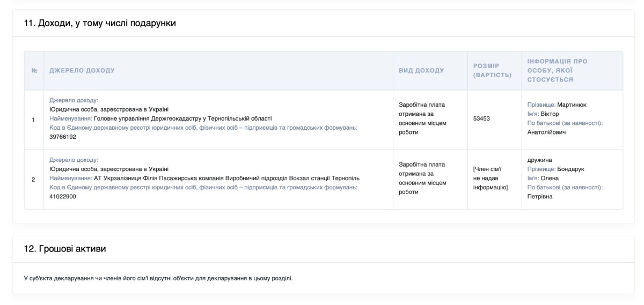The height and width of the screenshot is (305, 644).
Task: Click the "ДЖЕРЕЛО ДОХОДУ" column header
Action: pos(82,71)
